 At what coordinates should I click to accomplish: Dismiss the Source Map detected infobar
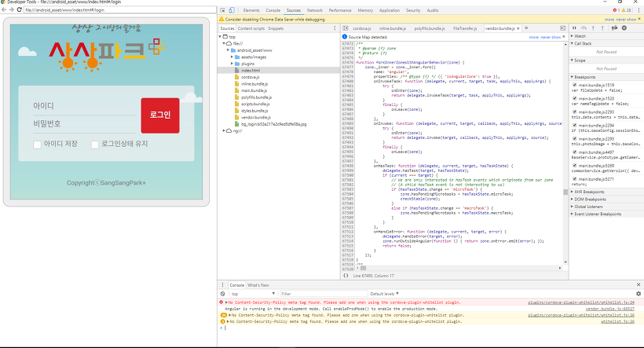coord(564,37)
